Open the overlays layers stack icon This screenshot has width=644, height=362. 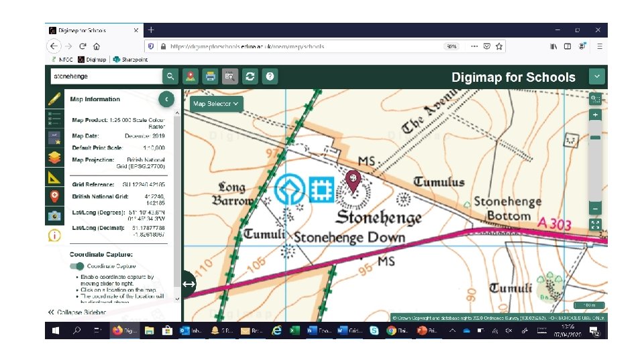tap(54, 158)
